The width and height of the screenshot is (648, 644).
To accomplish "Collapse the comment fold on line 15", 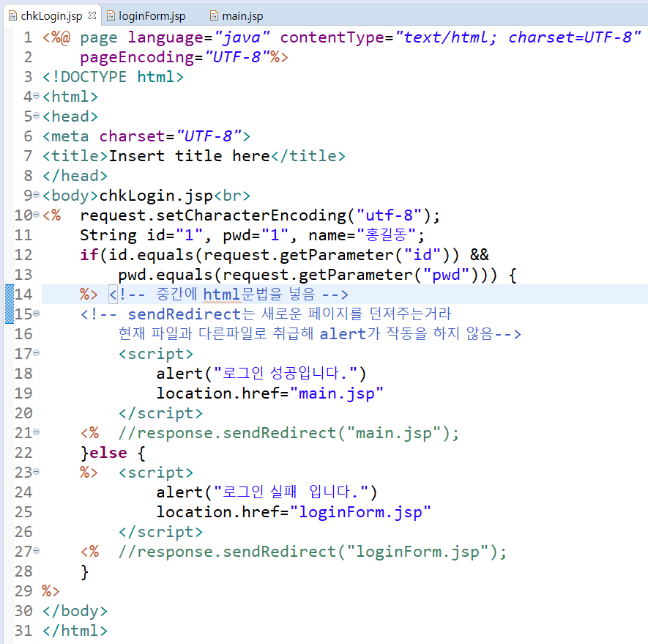I will click(37, 314).
